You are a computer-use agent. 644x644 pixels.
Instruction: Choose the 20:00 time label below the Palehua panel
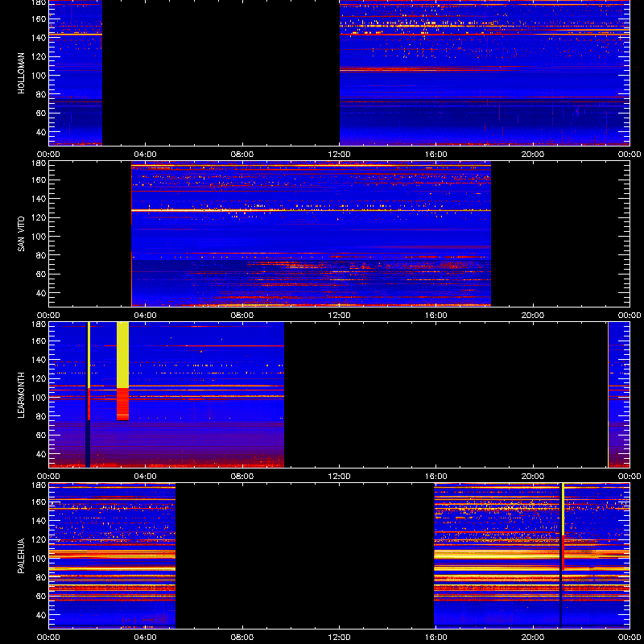point(533,638)
